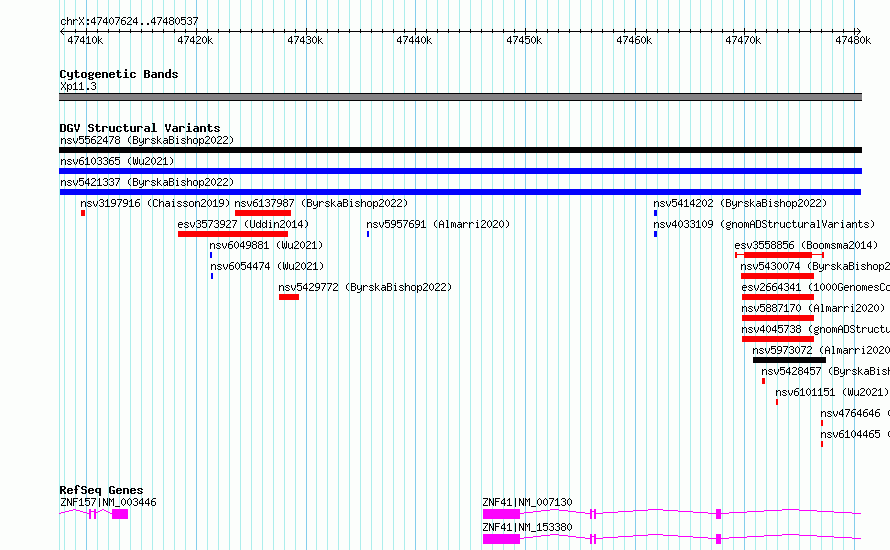
Task: Select the nsv5429772 red variant bar
Action: pos(289,297)
